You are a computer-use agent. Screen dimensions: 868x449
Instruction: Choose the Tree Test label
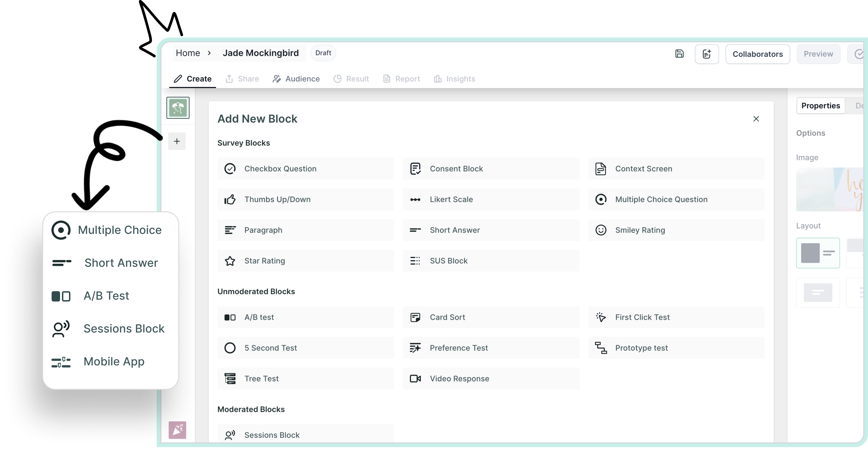point(262,379)
